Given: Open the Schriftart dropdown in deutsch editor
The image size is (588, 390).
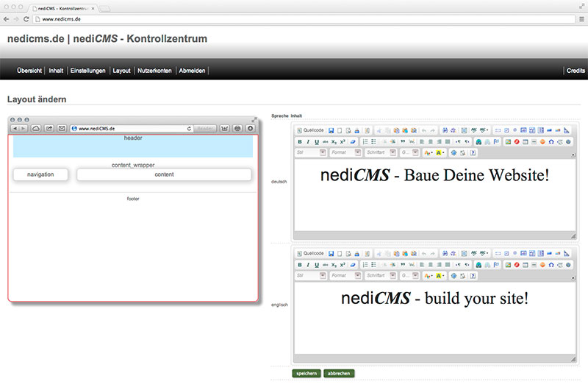Looking at the screenshot, I should 381,152.
